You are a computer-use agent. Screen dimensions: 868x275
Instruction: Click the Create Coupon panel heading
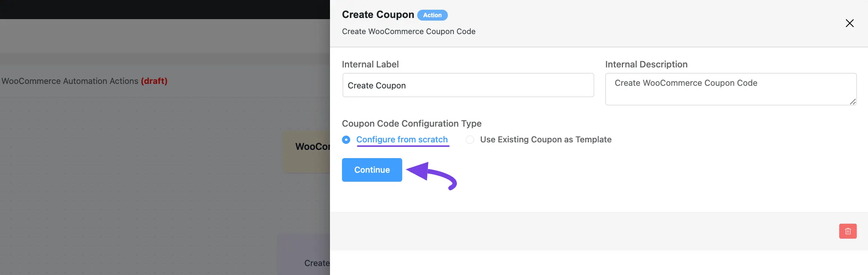tap(378, 15)
